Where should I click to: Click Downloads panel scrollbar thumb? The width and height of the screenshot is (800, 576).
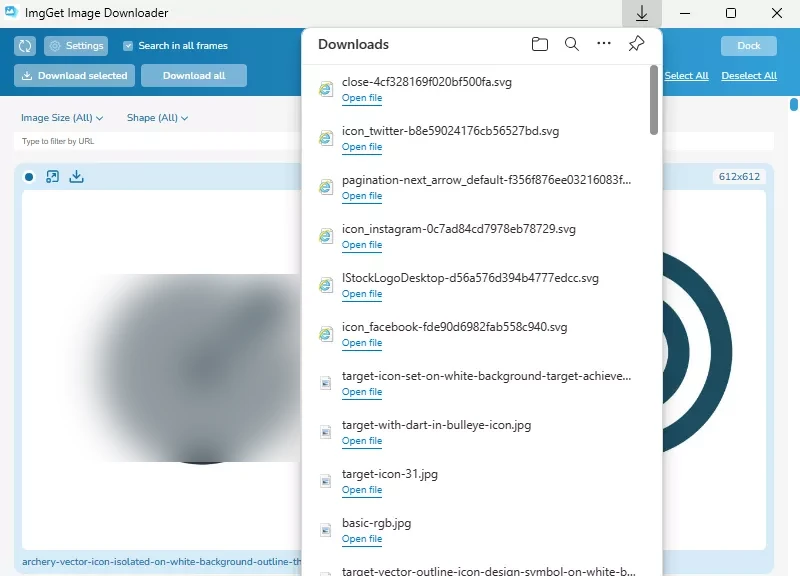(x=654, y=100)
